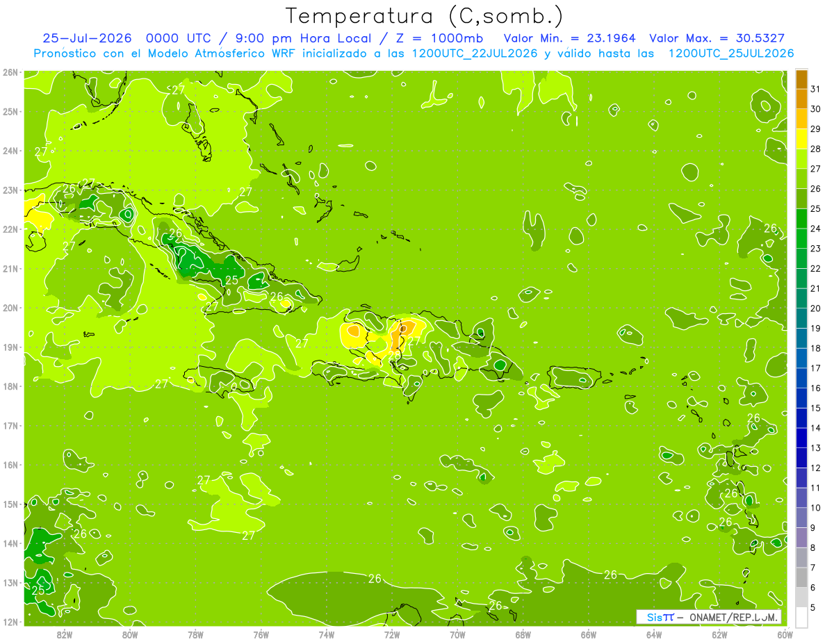Click the '18N' latitude axis label
The image size is (834, 644).
pos(10,386)
